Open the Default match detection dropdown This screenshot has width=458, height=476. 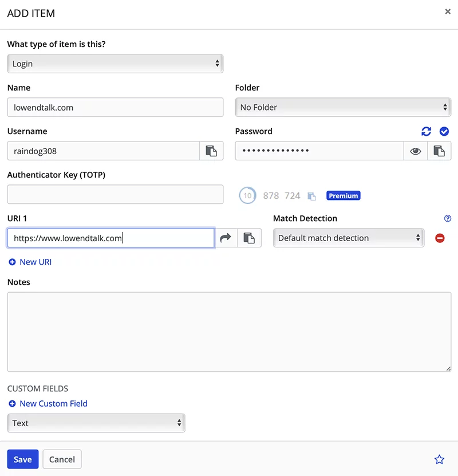point(349,238)
